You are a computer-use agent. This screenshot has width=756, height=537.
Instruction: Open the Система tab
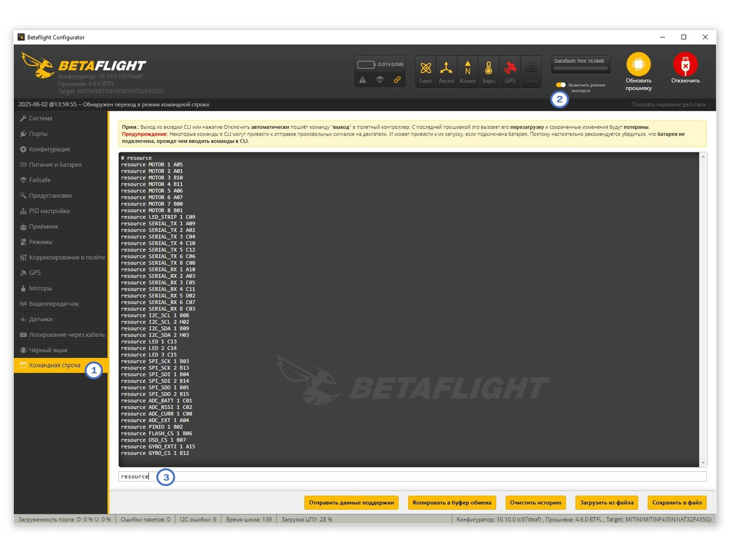pyautogui.click(x=60, y=118)
